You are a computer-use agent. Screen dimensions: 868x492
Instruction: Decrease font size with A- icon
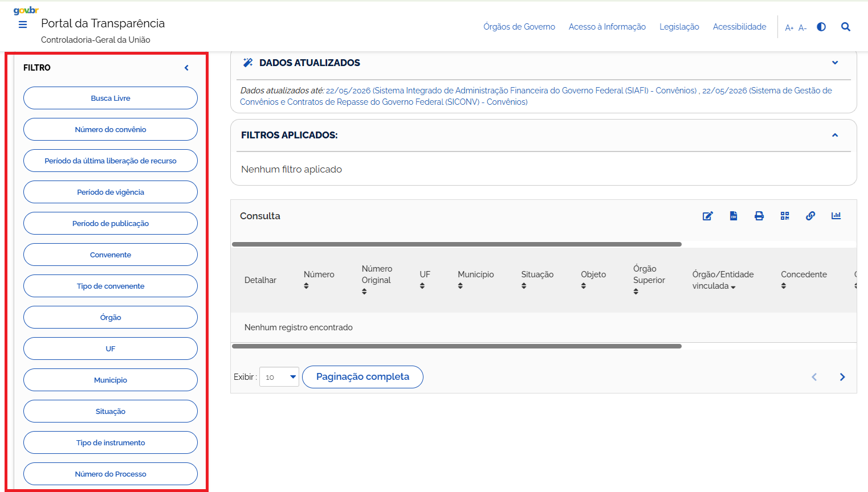point(802,27)
